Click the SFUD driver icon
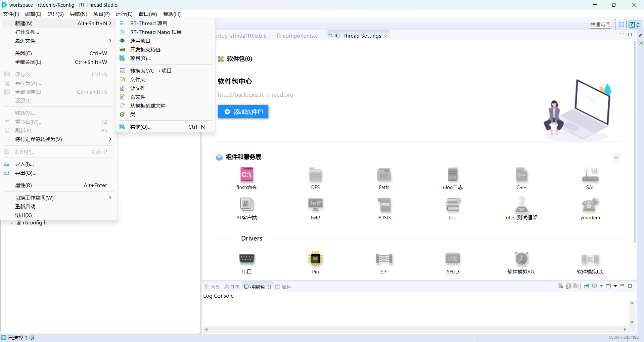644x342 pixels. [x=453, y=259]
